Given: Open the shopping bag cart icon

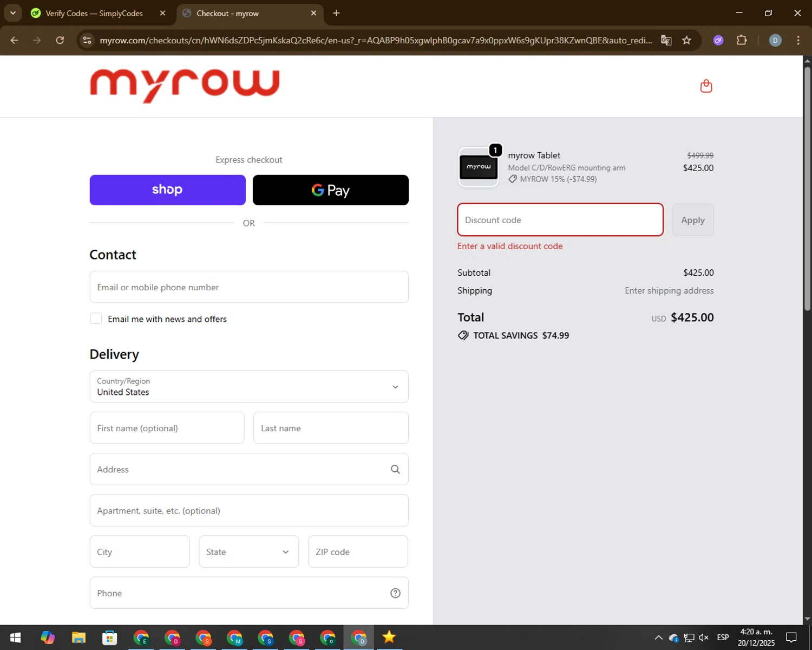Looking at the screenshot, I should (706, 86).
